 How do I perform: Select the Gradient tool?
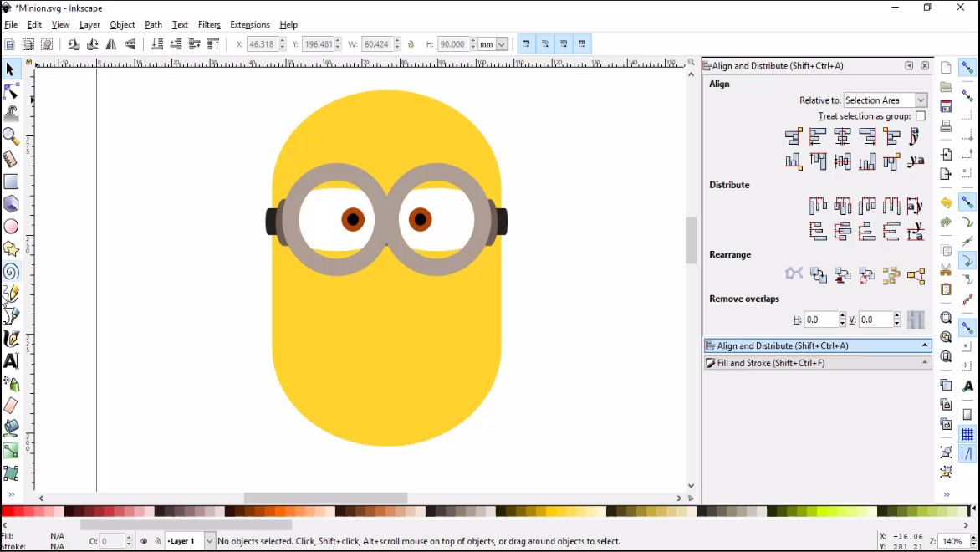pos(11,451)
